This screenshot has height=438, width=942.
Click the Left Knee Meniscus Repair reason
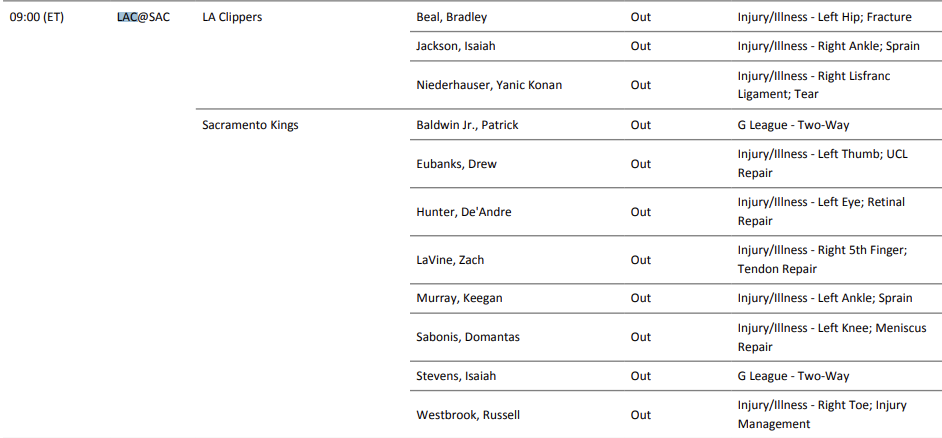[832, 337]
